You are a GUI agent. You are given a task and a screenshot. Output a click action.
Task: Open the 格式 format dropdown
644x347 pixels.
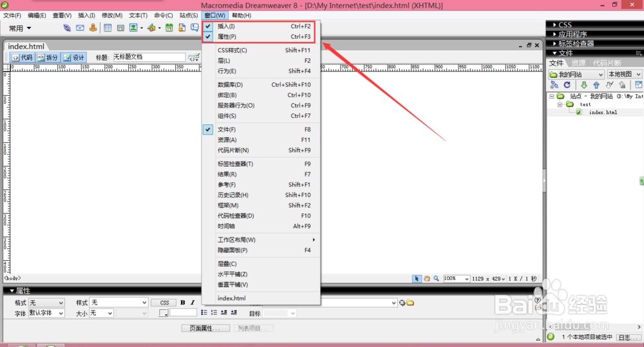[x=46, y=303]
